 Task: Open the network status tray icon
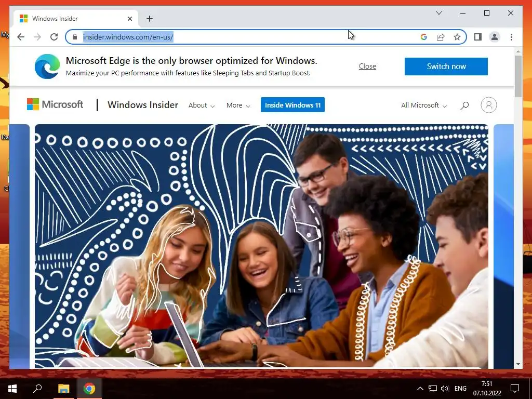point(433,389)
